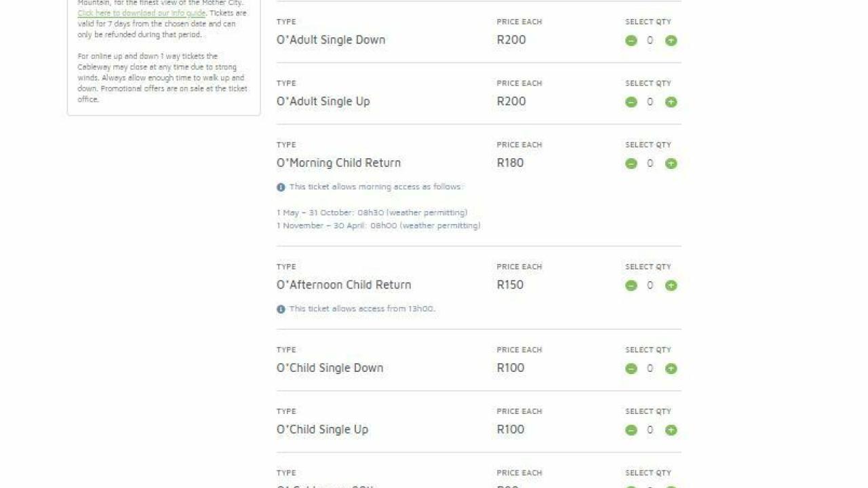Screen dimensions: 868x488
Task: Click the minus icon for Child Single Down
Action: click(631, 369)
